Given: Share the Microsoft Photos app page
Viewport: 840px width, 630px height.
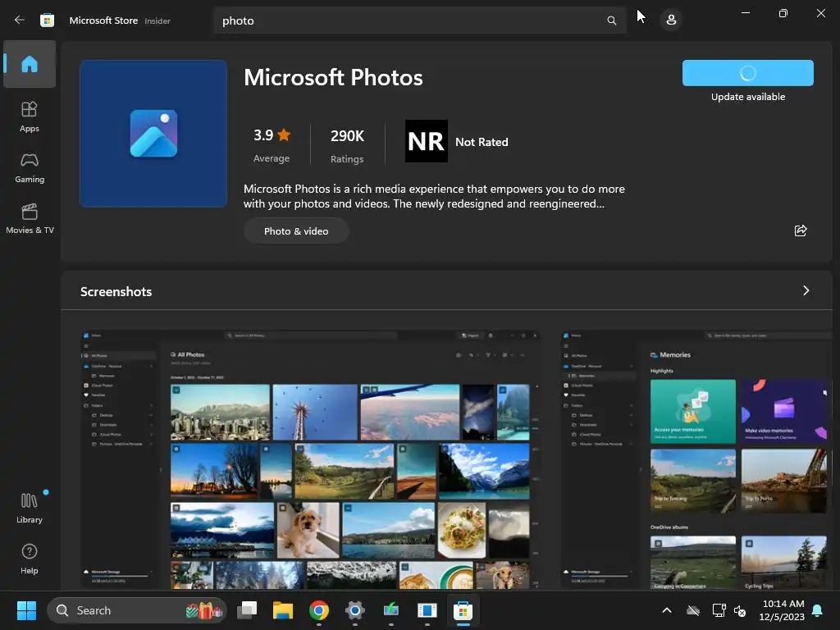Looking at the screenshot, I should click(801, 231).
